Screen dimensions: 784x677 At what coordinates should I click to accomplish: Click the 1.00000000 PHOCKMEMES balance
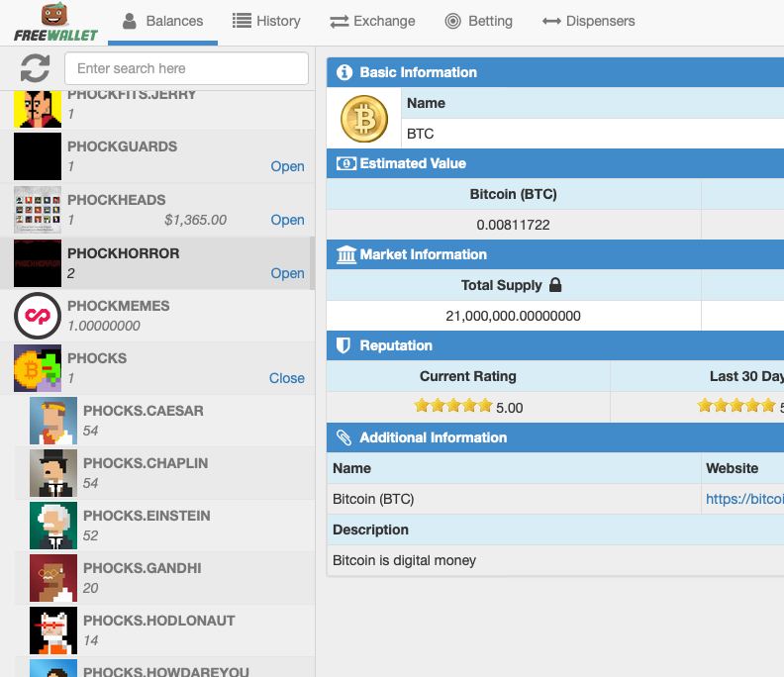pos(104,326)
